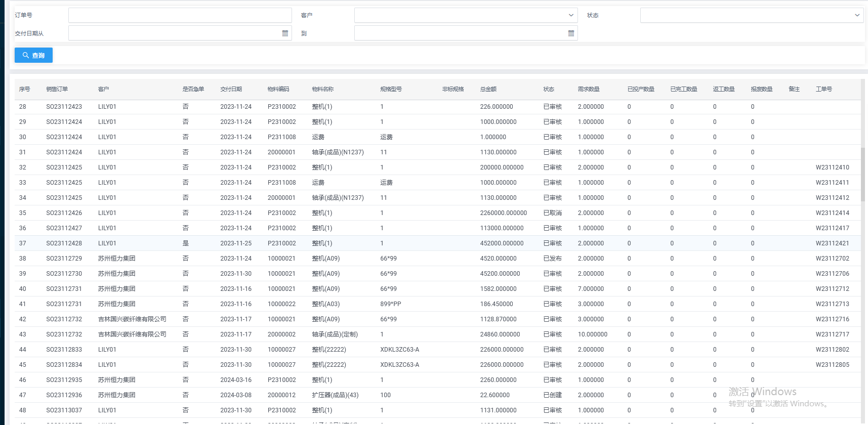Click the 工单号 column header

click(x=824, y=89)
